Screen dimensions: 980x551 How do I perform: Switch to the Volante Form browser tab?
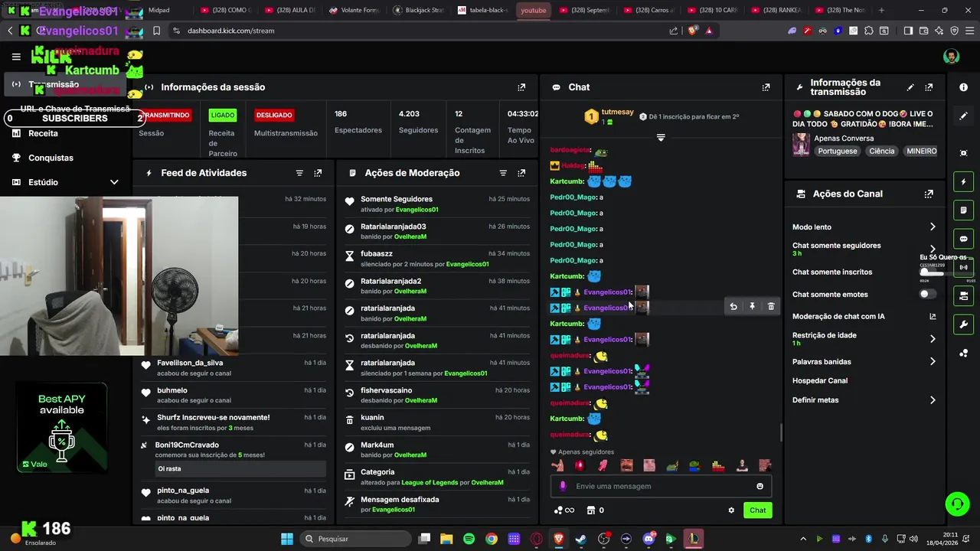pyautogui.click(x=354, y=11)
